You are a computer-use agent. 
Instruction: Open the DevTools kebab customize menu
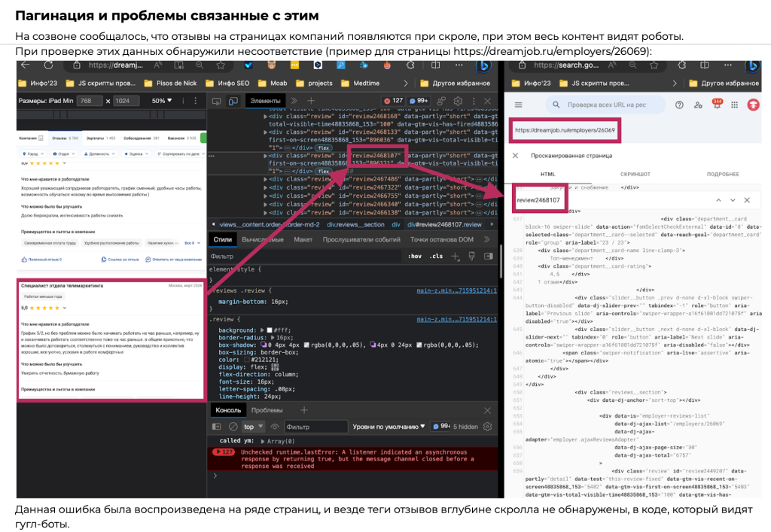474,101
